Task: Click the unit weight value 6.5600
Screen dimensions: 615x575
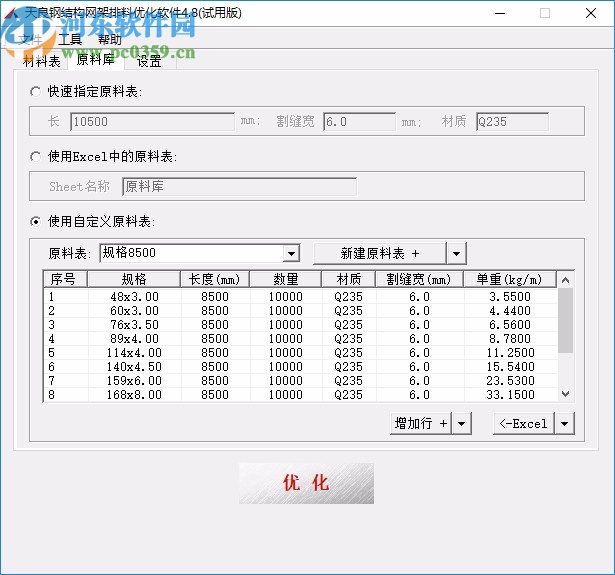Action: pos(510,325)
